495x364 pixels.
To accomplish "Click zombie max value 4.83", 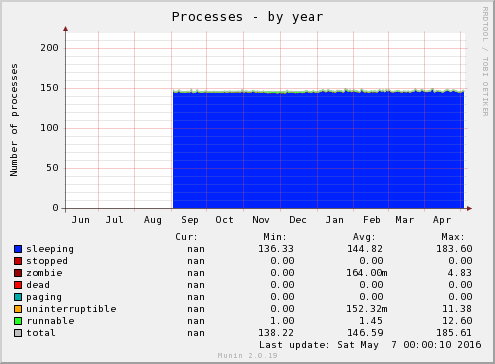I will pyautogui.click(x=460, y=273).
